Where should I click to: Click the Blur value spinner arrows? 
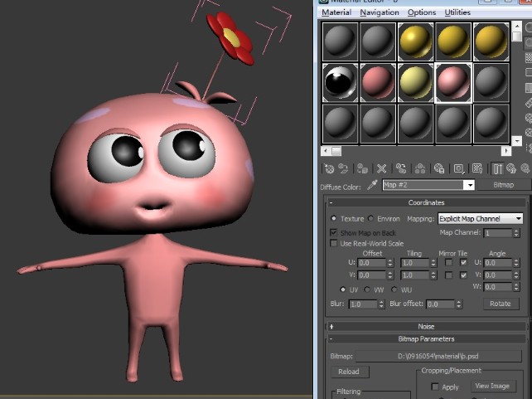point(381,304)
